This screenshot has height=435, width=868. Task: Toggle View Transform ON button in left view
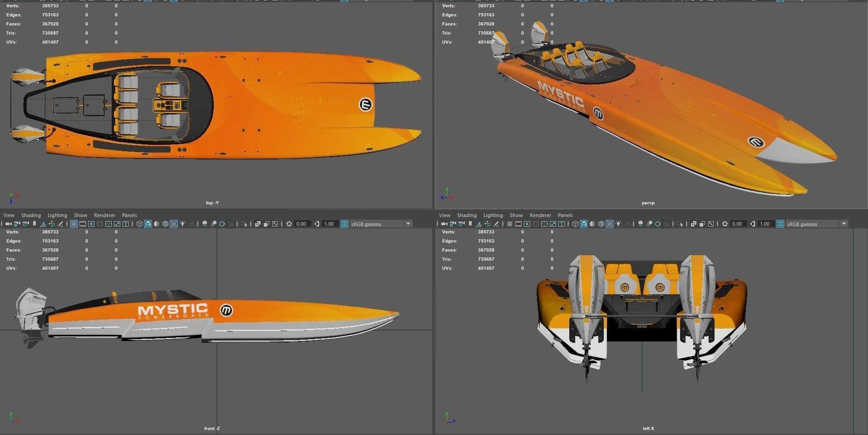[x=780, y=224]
